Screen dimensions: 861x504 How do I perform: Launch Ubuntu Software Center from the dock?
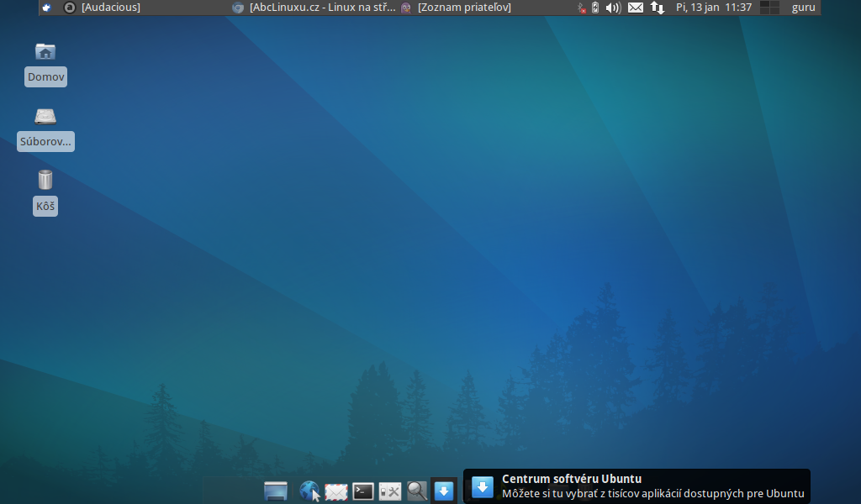(x=444, y=491)
